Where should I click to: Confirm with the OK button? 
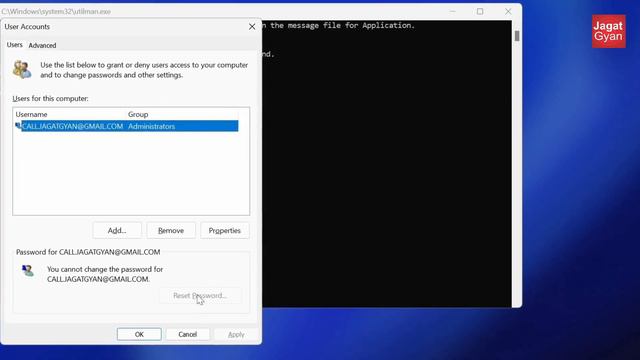click(139, 334)
